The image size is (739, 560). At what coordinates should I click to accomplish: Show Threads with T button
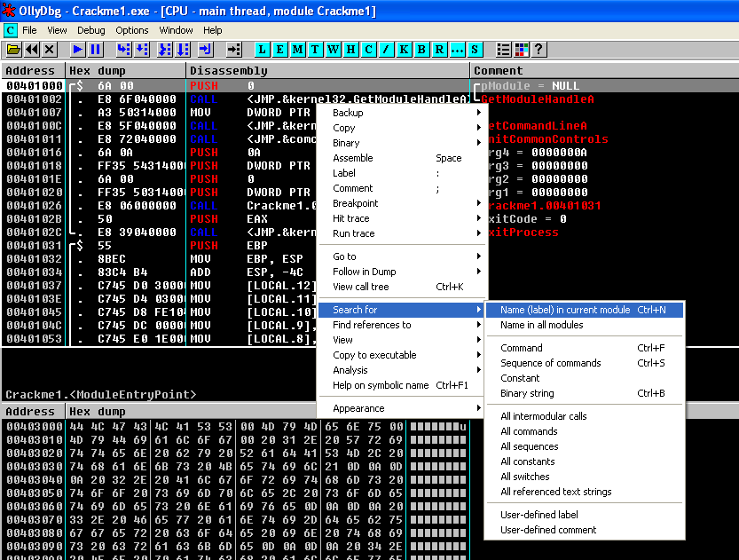pyautogui.click(x=315, y=50)
